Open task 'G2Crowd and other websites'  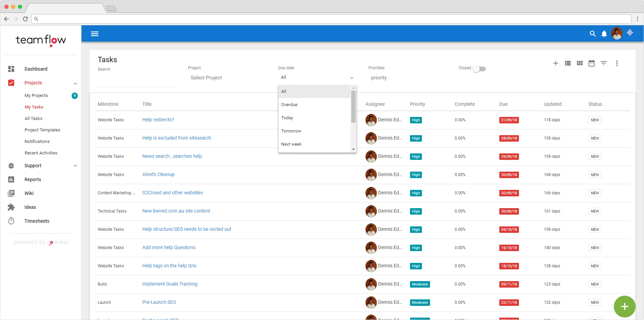[172, 193]
